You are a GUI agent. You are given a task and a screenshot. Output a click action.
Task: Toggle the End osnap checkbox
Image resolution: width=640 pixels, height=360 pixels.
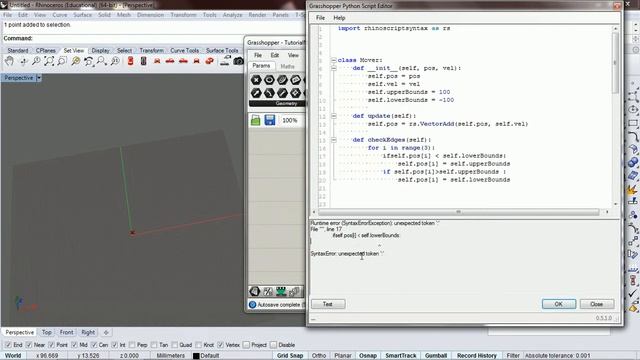tap(8, 345)
